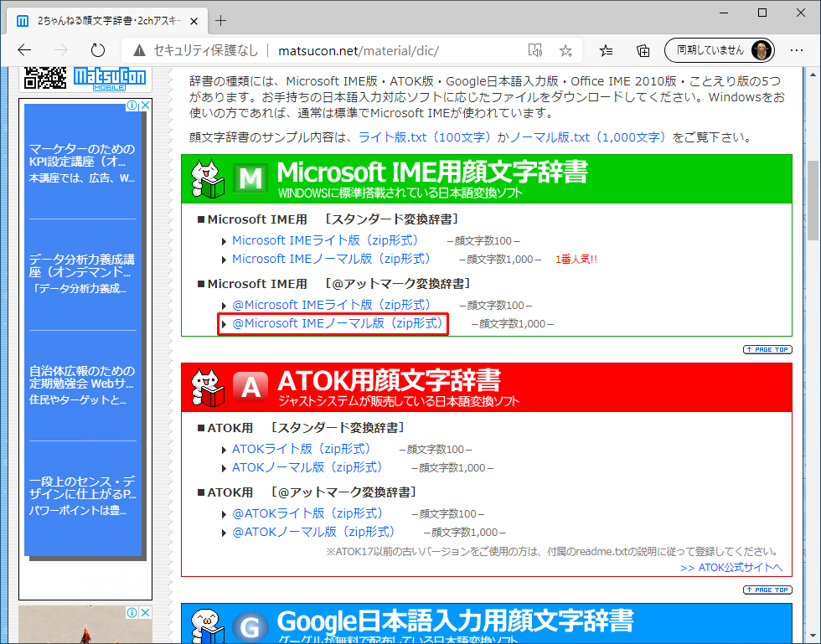Open the collections icon
Screen dimensions: 821x644
pyautogui.click(x=643, y=50)
